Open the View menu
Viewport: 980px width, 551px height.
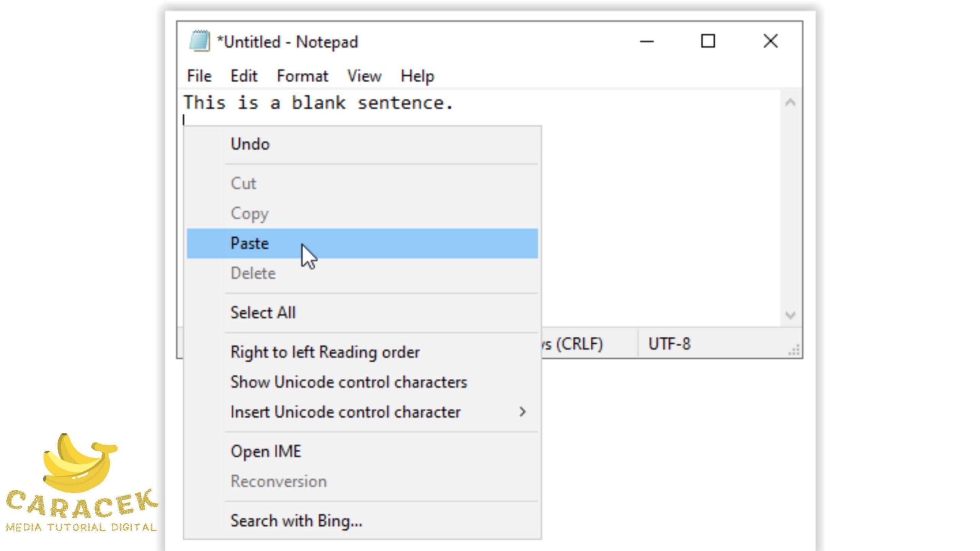[x=364, y=76]
